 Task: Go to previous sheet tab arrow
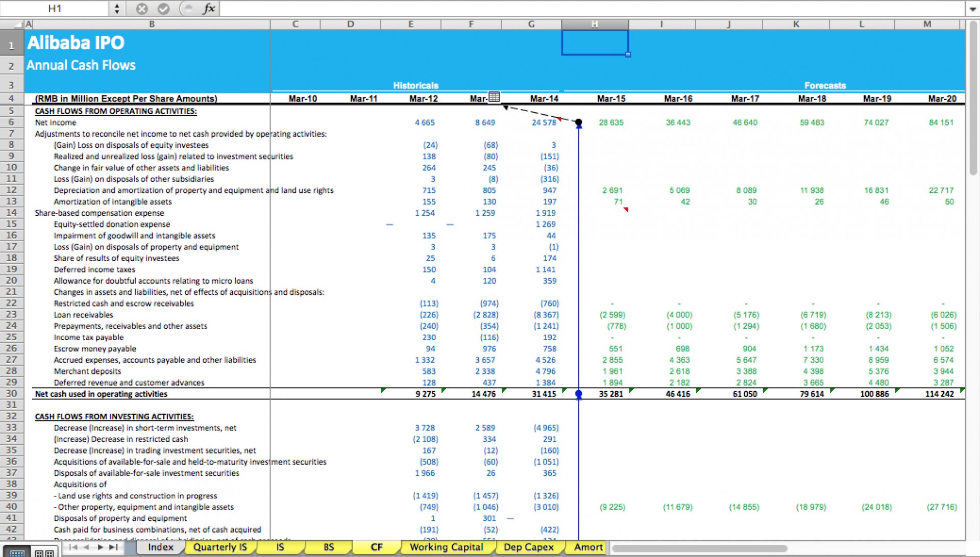pos(87,547)
